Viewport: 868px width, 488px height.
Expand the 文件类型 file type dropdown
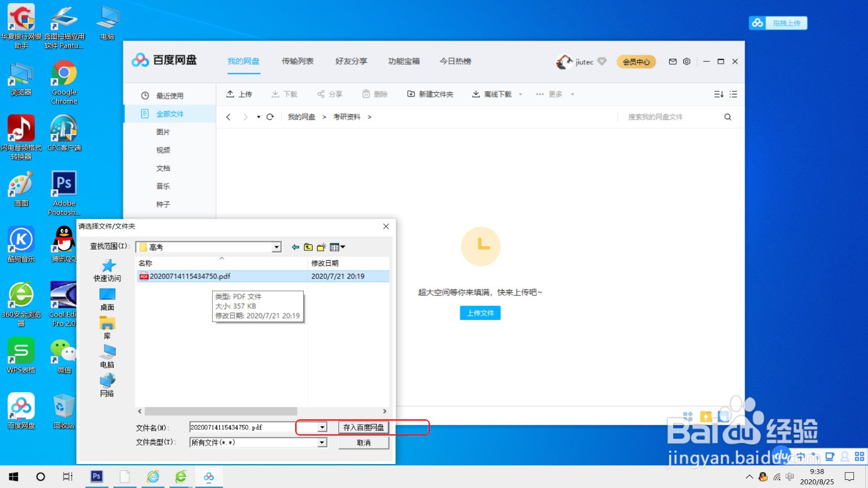pos(322,442)
